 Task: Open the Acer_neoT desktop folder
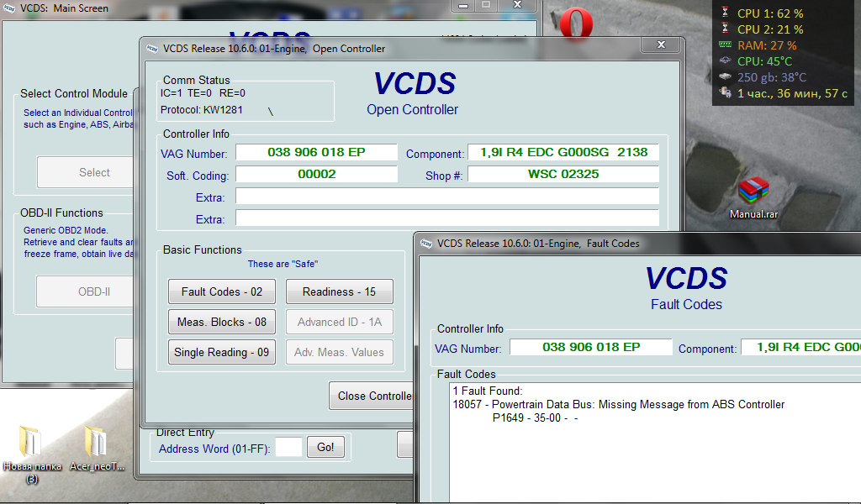click(x=98, y=449)
